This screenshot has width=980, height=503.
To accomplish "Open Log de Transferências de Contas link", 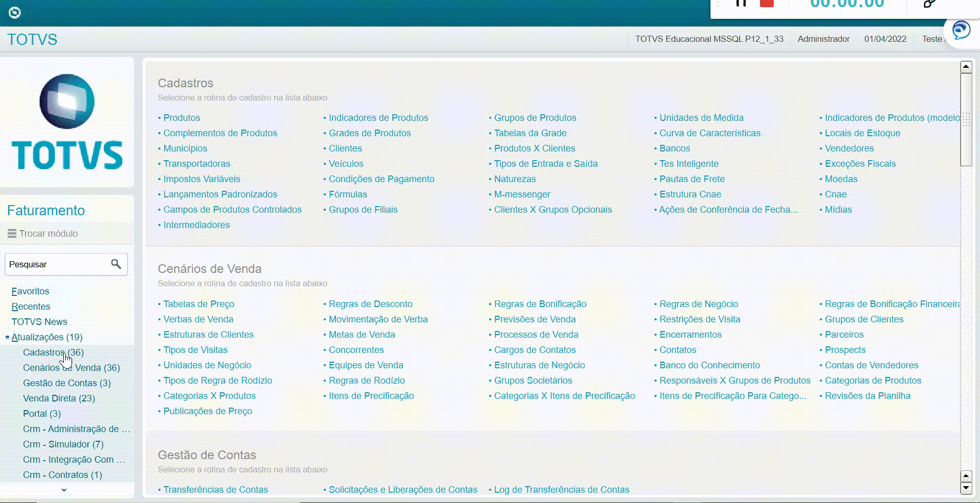I will [561, 490].
